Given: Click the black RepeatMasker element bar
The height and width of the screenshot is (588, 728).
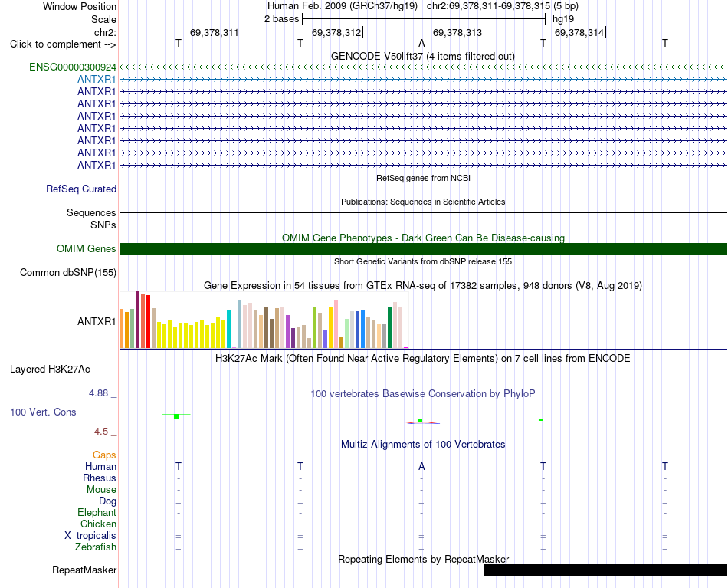Looking at the screenshot, I should pyautogui.click(x=605, y=570).
